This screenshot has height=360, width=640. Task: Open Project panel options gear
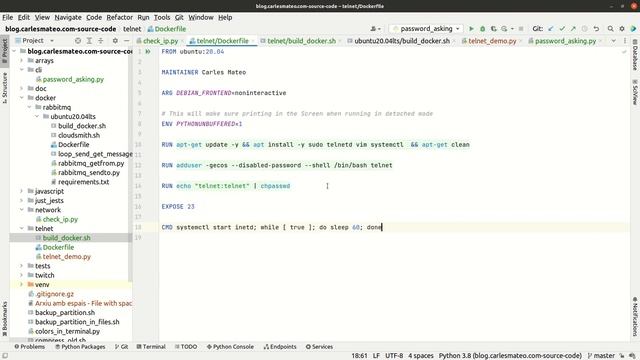(x=115, y=40)
